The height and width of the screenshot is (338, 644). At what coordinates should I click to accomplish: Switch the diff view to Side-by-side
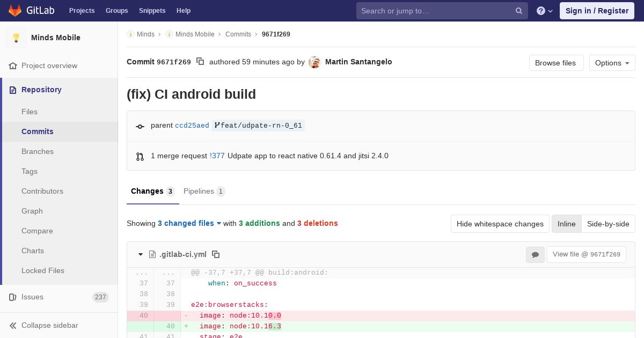608,224
